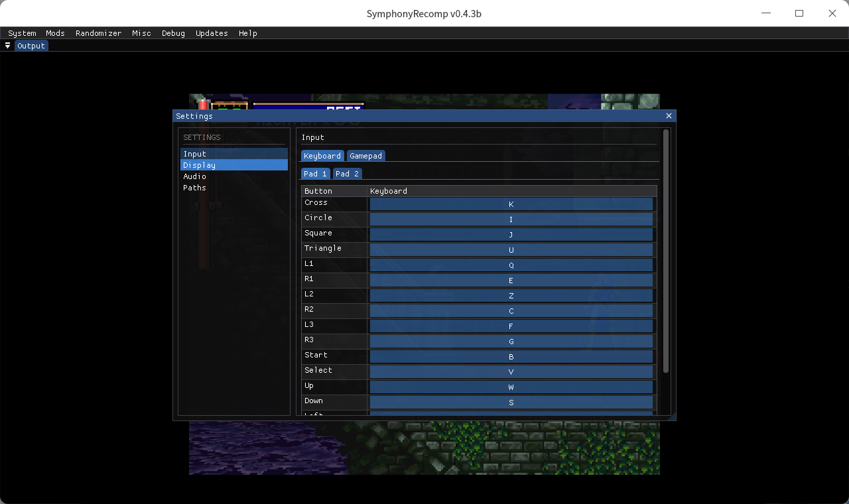
Task: Rebind the L3 key F
Action: click(x=511, y=326)
